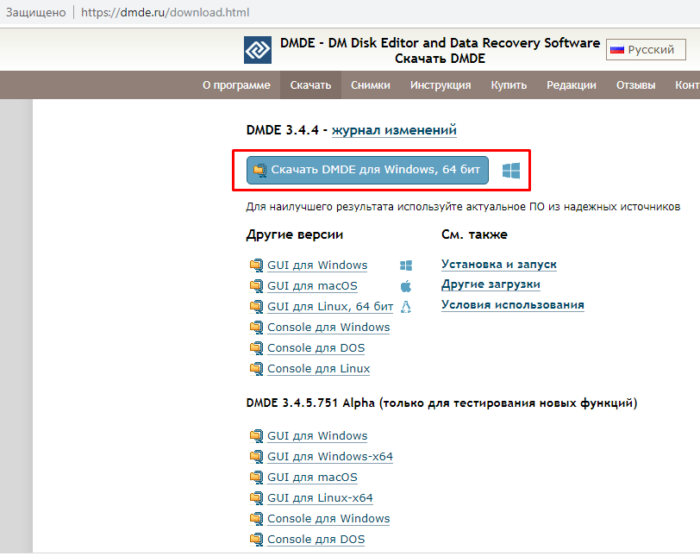Click the Russian flag language icon
Screen dimensions: 700x556
pos(617,50)
